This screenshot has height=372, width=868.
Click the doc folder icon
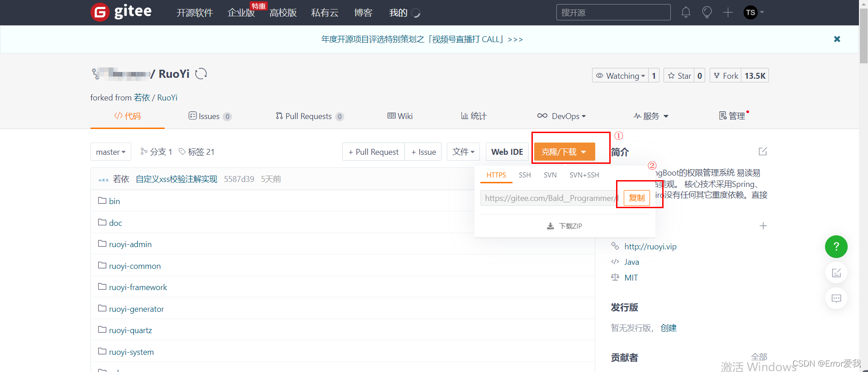click(102, 222)
